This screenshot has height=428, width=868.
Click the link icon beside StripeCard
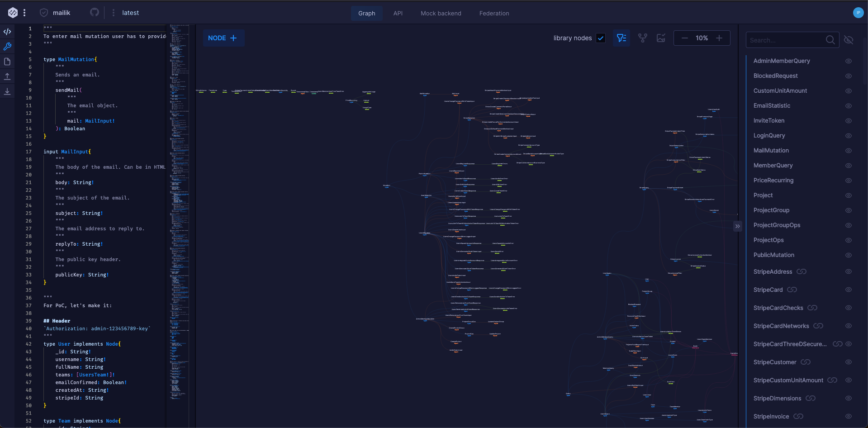click(792, 290)
